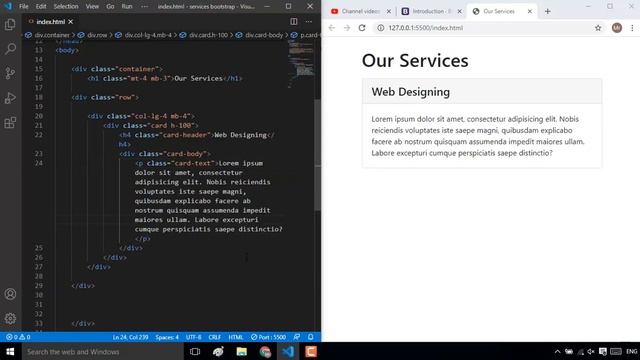The width and height of the screenshot is (640, 360).
Task: Open the Camtasia taskbar icon
Action: pyautogui.click(x=311, y=351)
